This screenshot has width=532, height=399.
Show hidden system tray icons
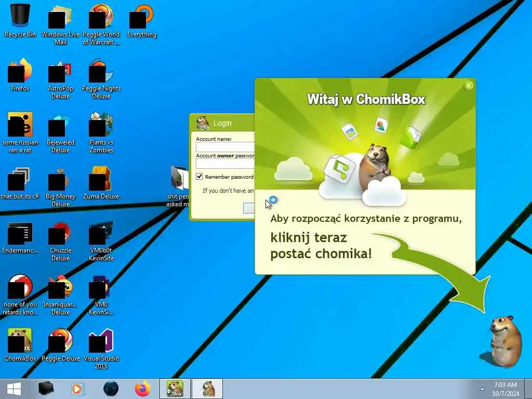482,389
